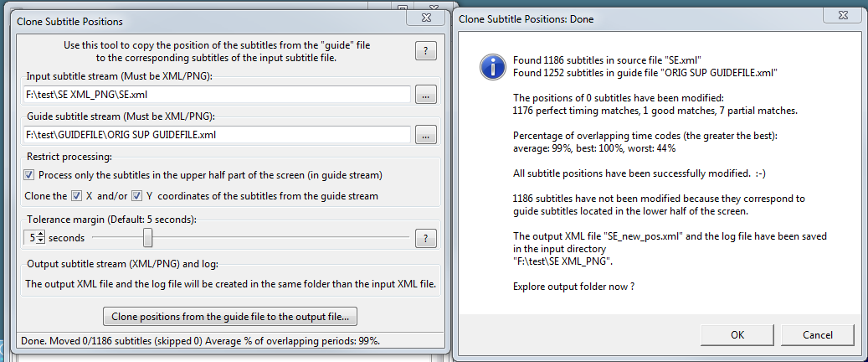868x362 pixels.
Task: Uncheck the X coordinates checkbox
Action: click(76, 196)
